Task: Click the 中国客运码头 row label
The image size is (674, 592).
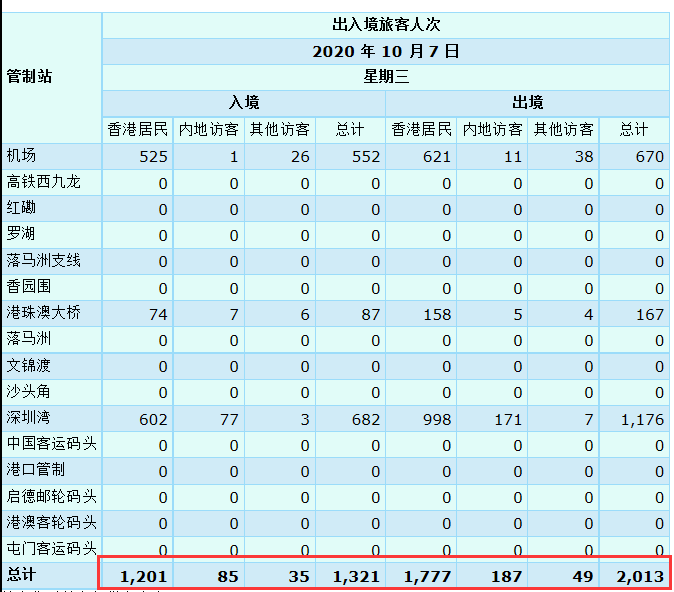Action: pos(52,444)
